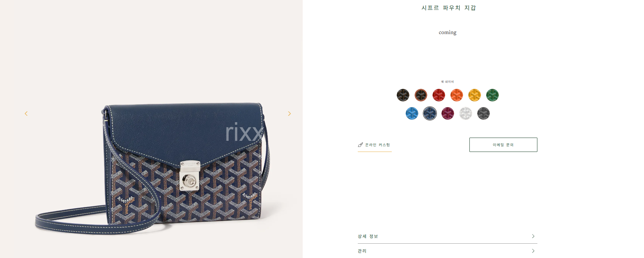
Task: Choose the grey color swatch
Action: [483, 114]
